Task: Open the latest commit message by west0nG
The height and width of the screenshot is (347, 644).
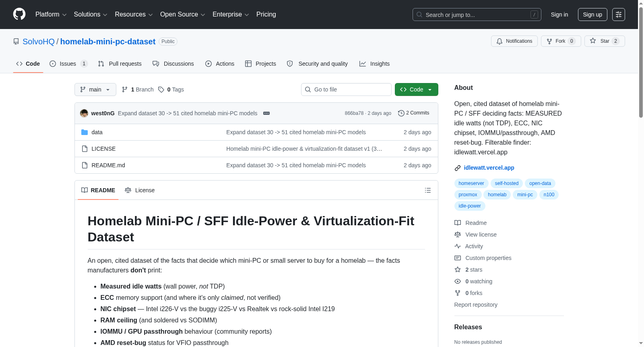Action: [x=188, y=113]
